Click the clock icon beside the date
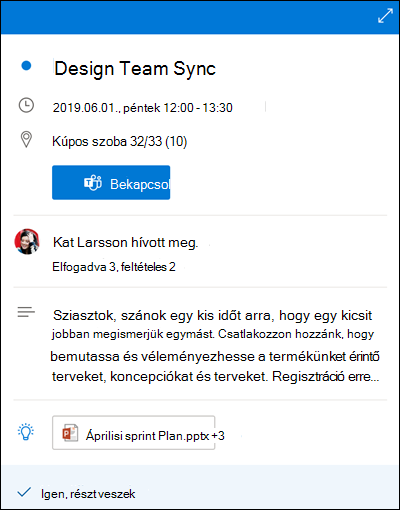This screenshot has height=510, width=400. point(26,105)
